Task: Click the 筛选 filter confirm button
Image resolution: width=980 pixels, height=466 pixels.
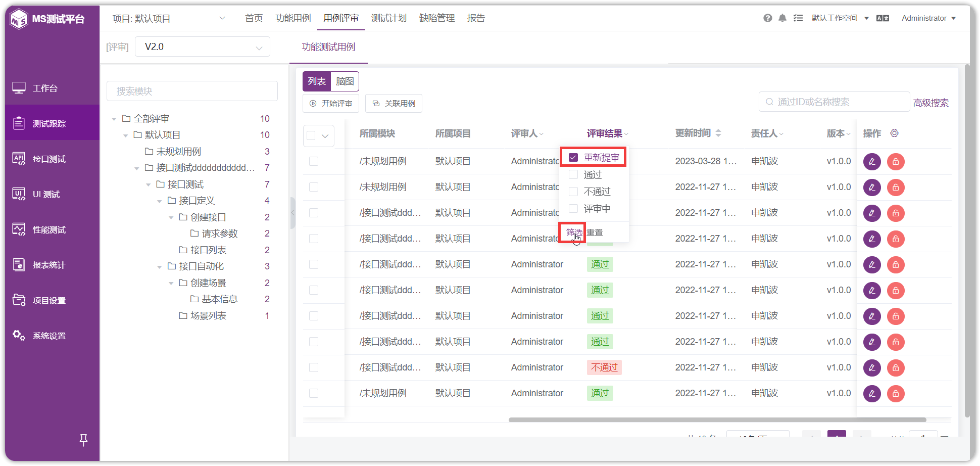Action: tap(574, 232)
